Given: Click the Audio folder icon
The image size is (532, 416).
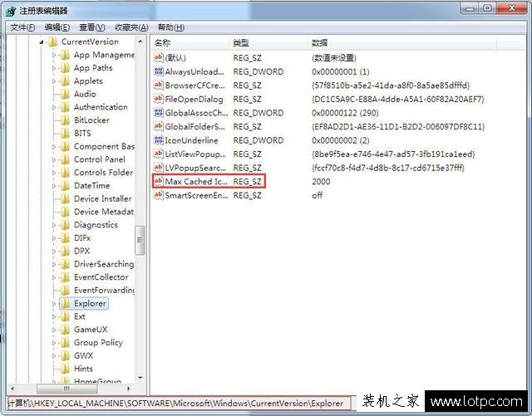Looking at the screenshot, I should click(65, 95).
